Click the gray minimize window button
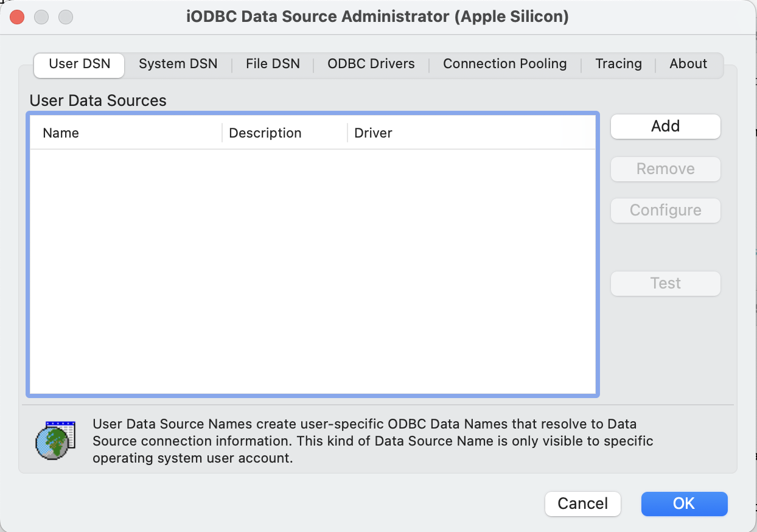This screenshot has height=532, width=757. (x=41, y=17)
